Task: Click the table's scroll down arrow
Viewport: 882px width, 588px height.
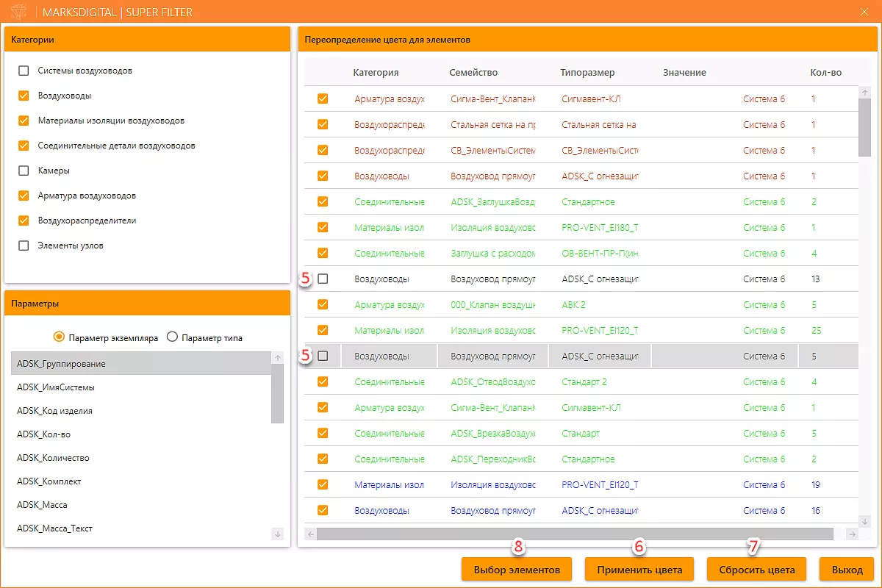Action: [865, 523]
